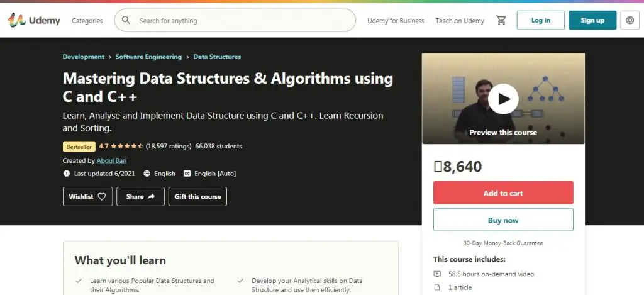This screenshot has width=644, height=295.
Task: Focus the Search for anything field
Action: 242,21
